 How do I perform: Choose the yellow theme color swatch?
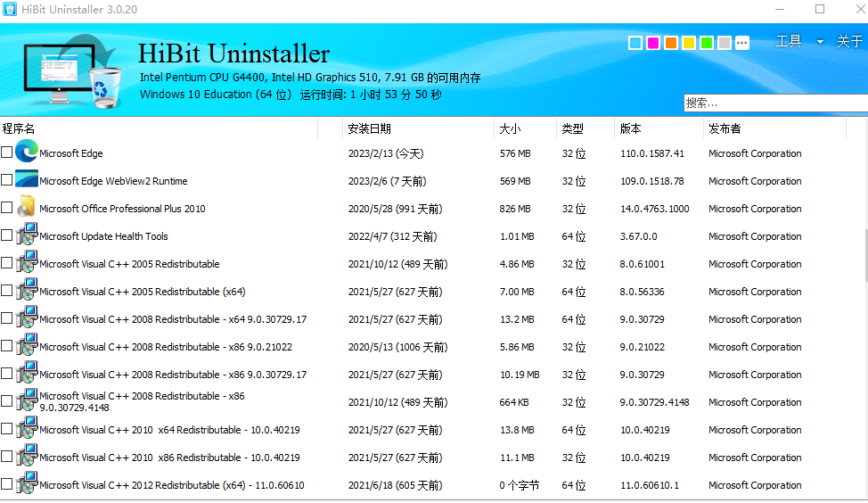[689, 43]
